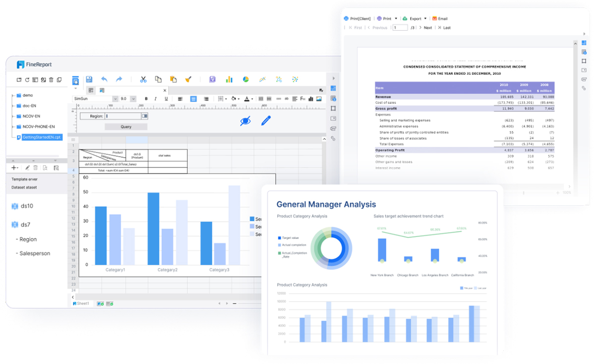
Task: Add a dataset with the plus button
Action: (14, 168)
